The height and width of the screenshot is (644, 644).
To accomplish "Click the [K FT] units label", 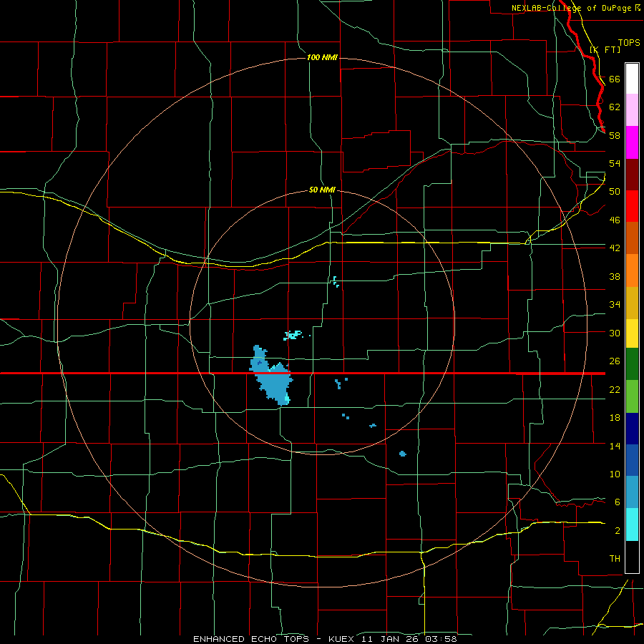I will [x=605, y=49].
